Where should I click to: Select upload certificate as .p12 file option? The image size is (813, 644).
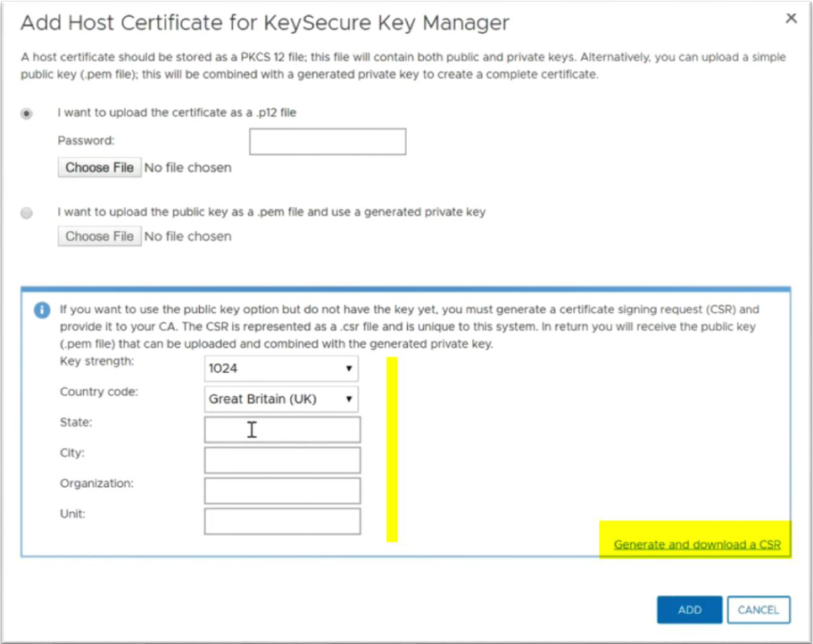click(x=27, y=113)
